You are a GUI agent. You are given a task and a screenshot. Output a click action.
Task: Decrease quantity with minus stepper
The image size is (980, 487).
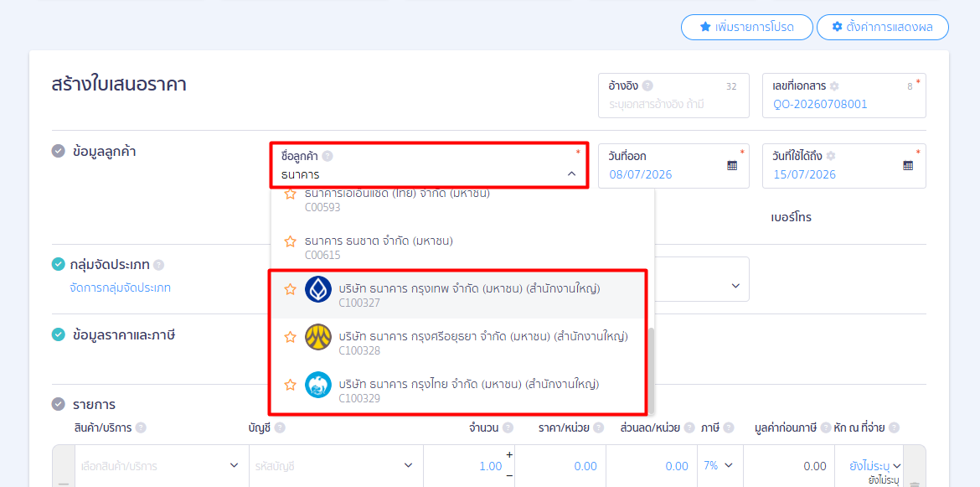[509, 476]
